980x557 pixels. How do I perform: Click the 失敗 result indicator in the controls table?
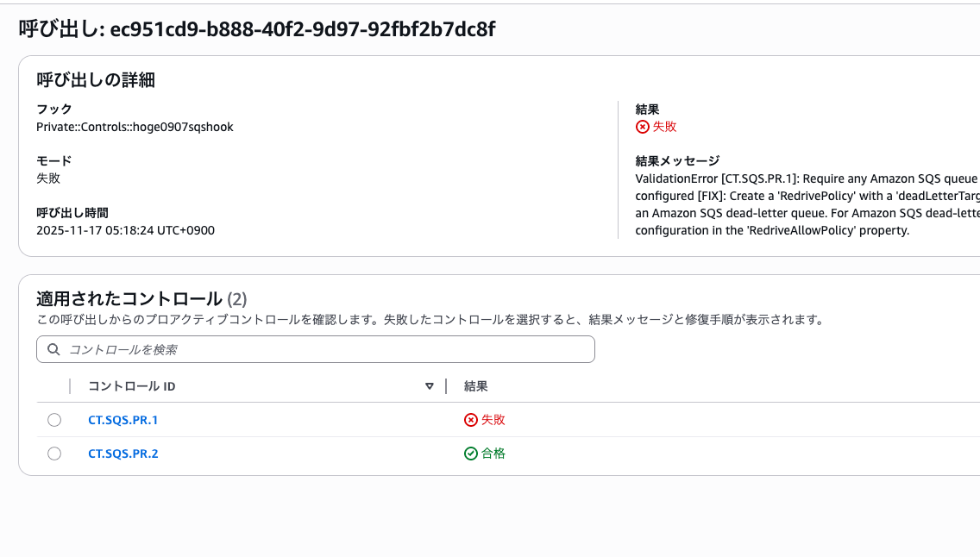(x=492, y=420)
